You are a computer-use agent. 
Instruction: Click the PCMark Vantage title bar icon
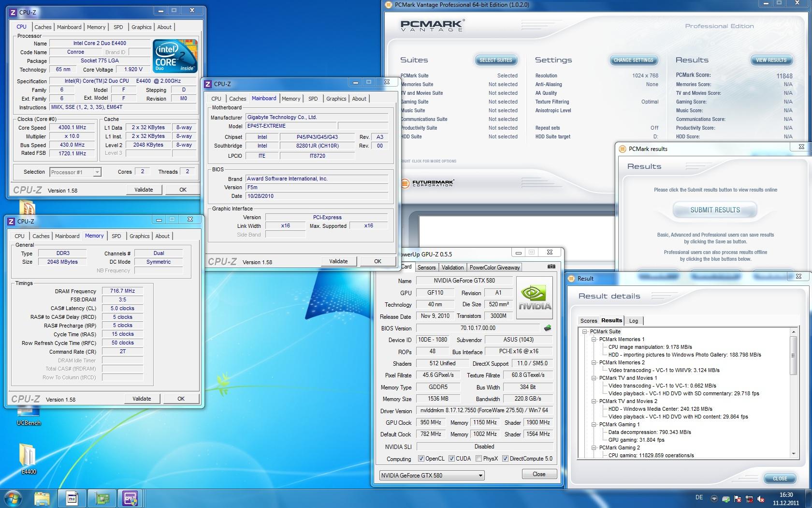[x=388, y=5]
